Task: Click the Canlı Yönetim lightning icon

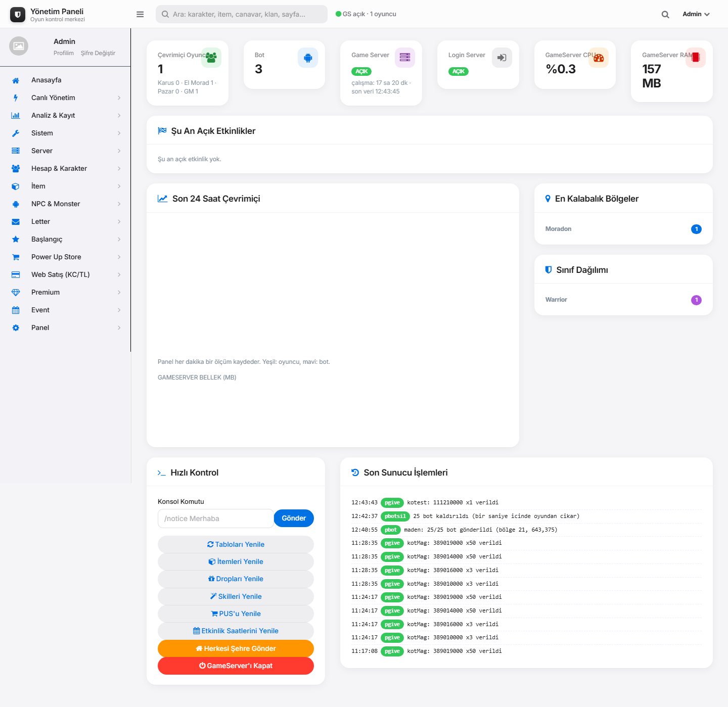Action: point(16,98)
